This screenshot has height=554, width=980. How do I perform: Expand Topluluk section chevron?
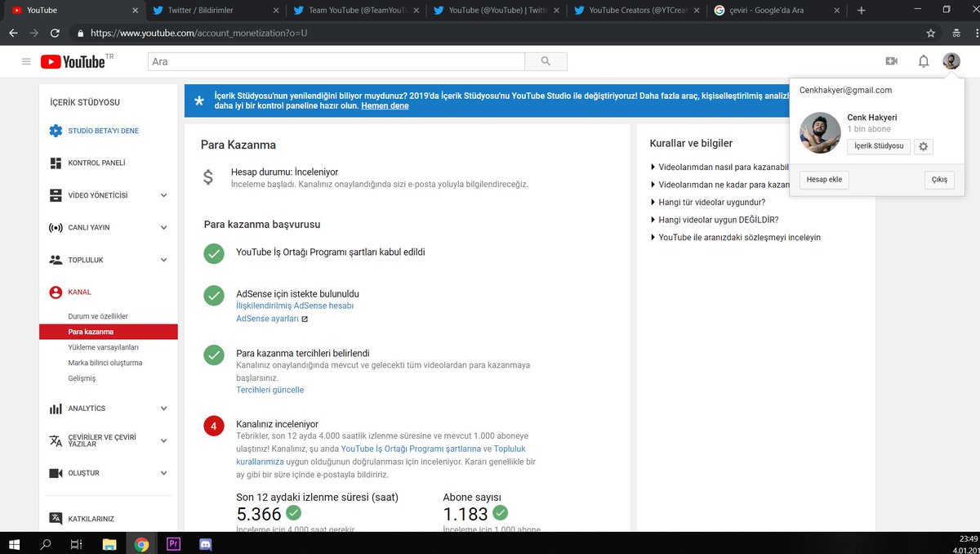coord(164,260)
